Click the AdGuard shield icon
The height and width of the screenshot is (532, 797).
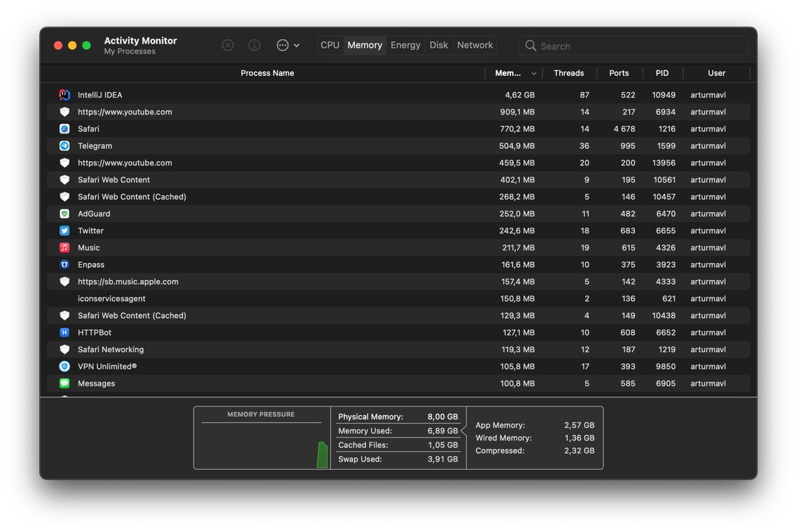pos(64,213)
